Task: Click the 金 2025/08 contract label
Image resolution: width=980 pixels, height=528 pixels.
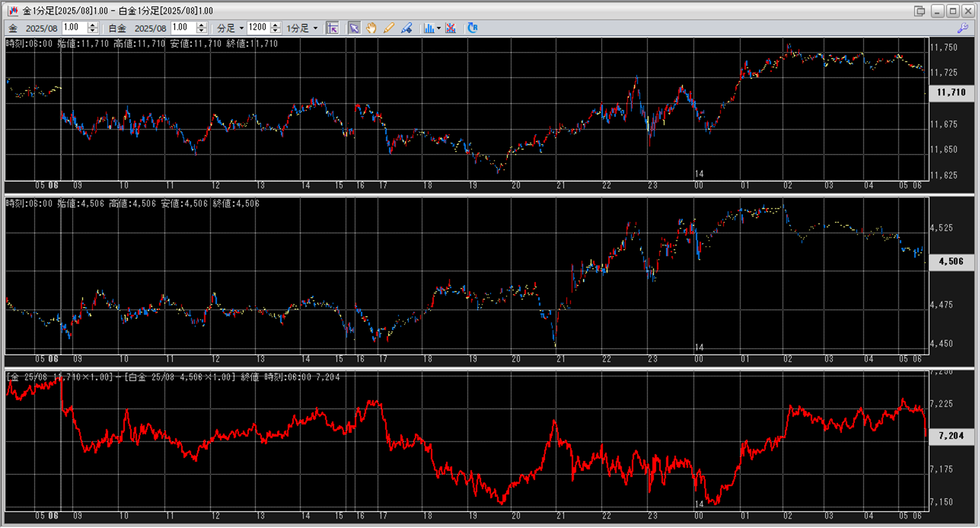Action: pos(41,28)
